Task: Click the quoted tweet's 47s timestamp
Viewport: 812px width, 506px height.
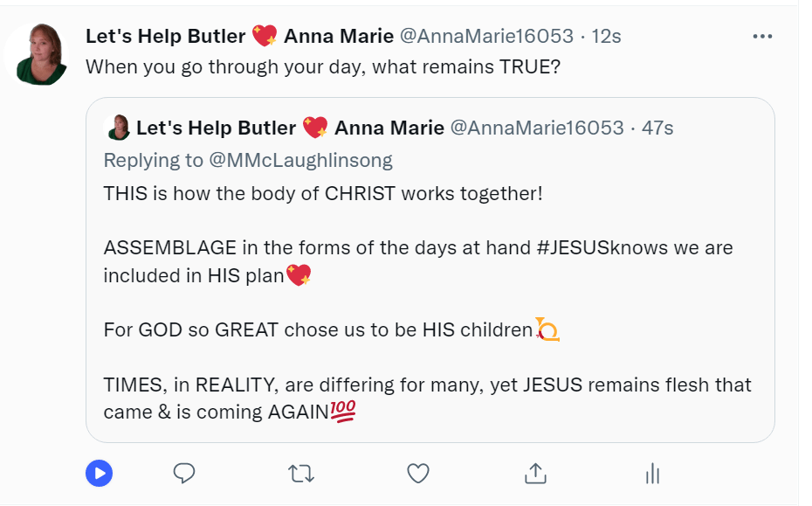Action: point(657,128)
